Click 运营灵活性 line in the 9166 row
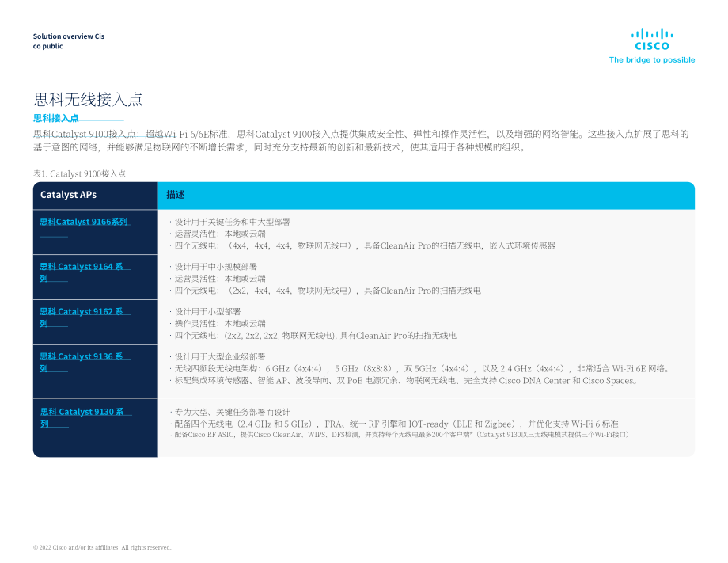The height and width of the screenshot is (563, 728). pyautogui.click(x=220, y=234)
